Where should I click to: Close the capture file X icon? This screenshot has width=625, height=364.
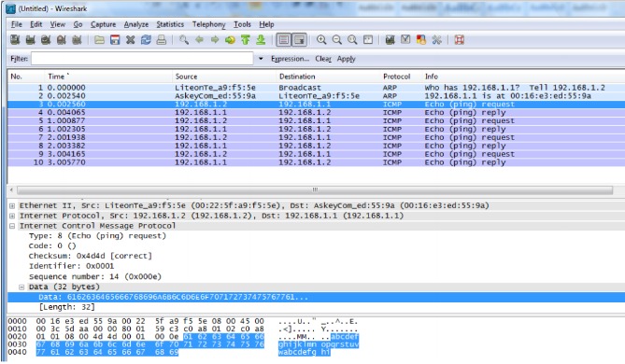[x=131, y=40]
